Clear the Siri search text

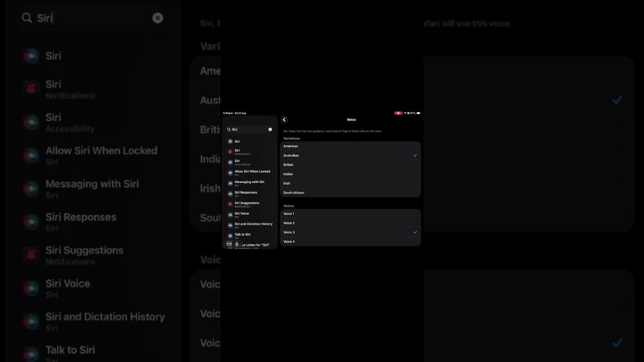tap(270, 129)
